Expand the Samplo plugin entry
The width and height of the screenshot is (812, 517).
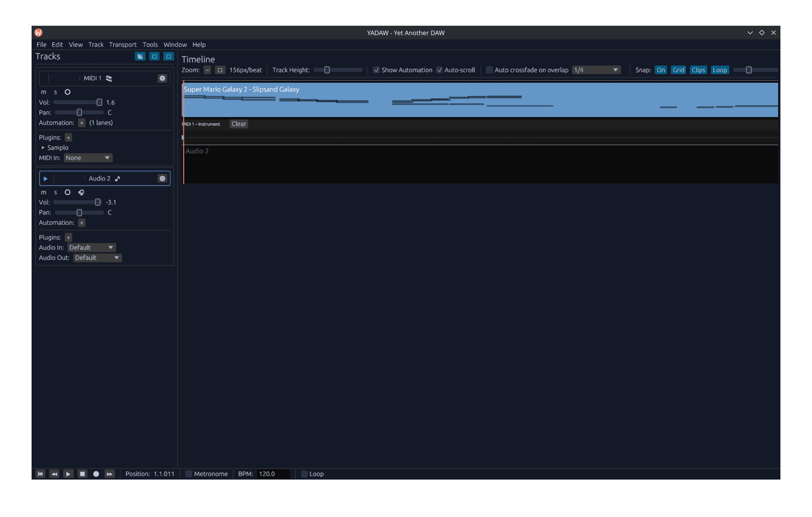tap(43, 148)
